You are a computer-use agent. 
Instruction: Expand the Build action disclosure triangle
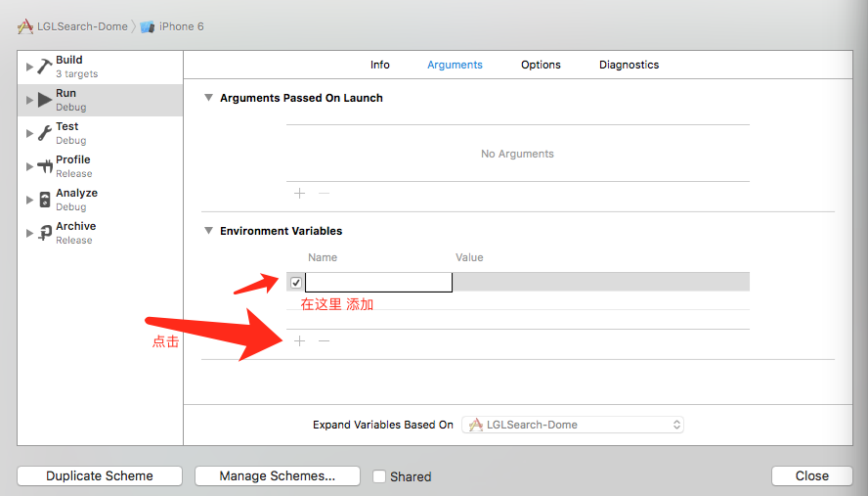pos(29,67)
